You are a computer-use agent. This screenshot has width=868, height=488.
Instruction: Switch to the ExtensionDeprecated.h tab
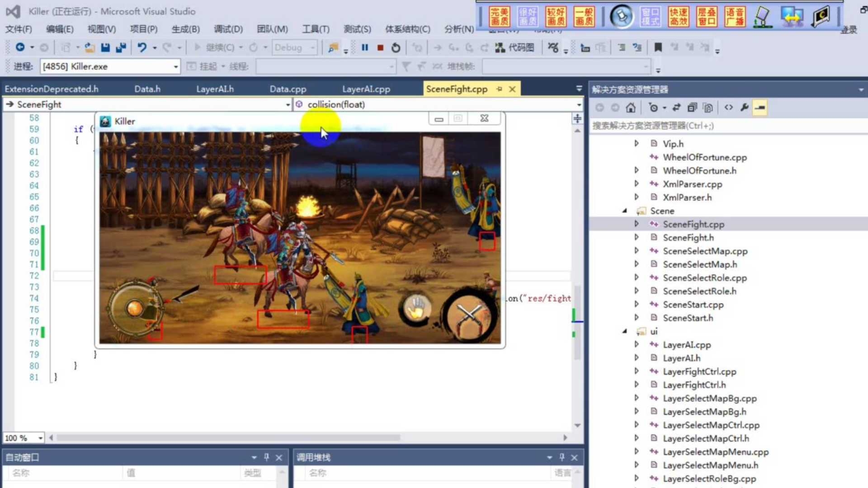coord(52,89)
